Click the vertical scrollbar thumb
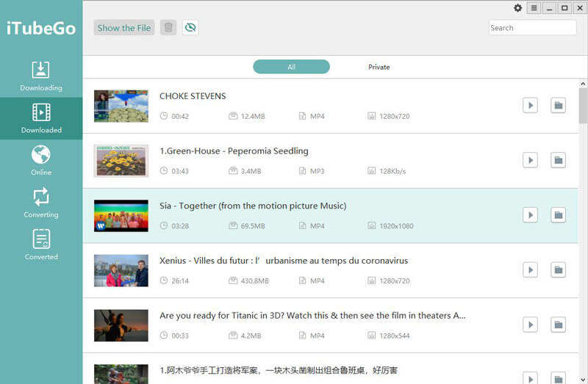Screen dimensions: 588x384 (x=583, y=106)
